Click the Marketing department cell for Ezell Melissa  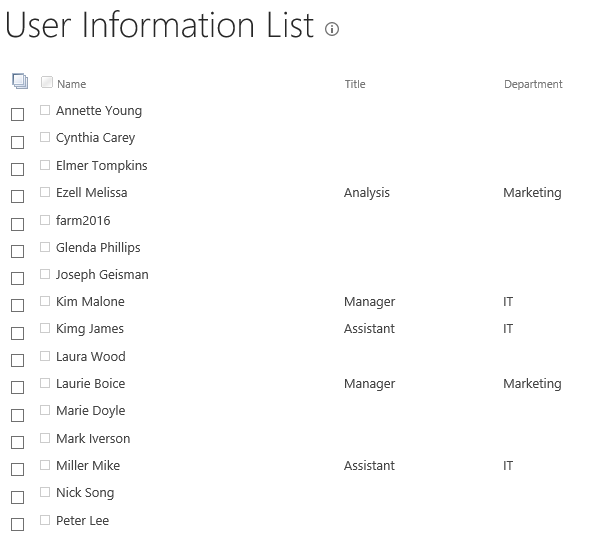tap(532, 193)
